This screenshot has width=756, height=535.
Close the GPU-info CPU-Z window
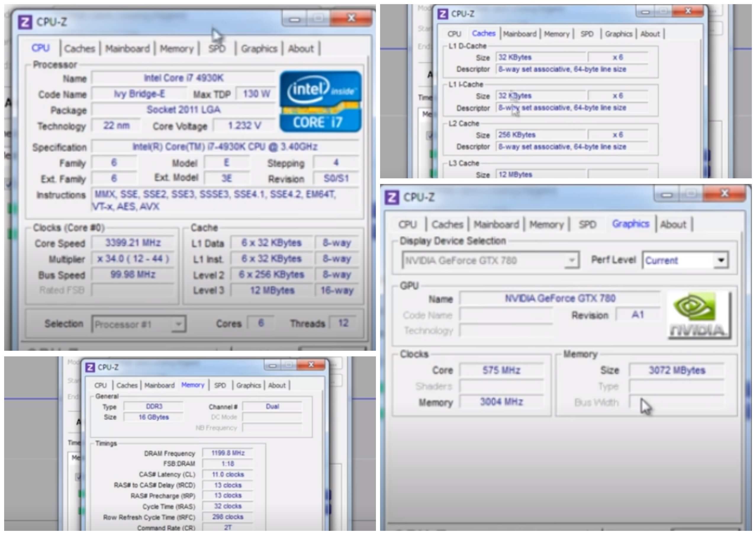tap(724, 193)
